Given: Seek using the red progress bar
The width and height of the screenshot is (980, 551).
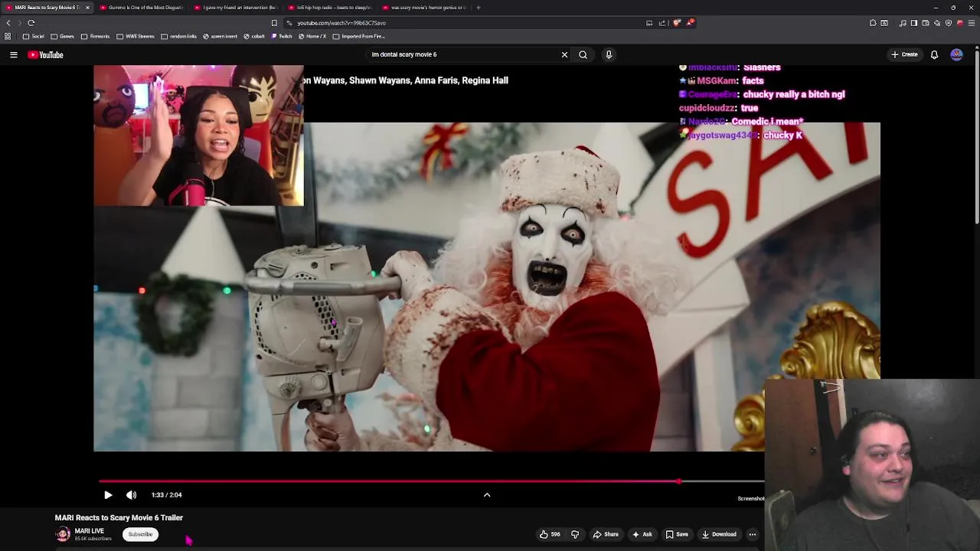Looking at the screenshot, I should coord(431,481).
